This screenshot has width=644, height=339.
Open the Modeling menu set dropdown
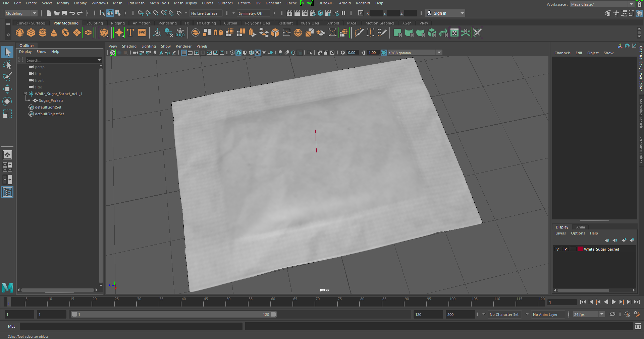[21, 13]
